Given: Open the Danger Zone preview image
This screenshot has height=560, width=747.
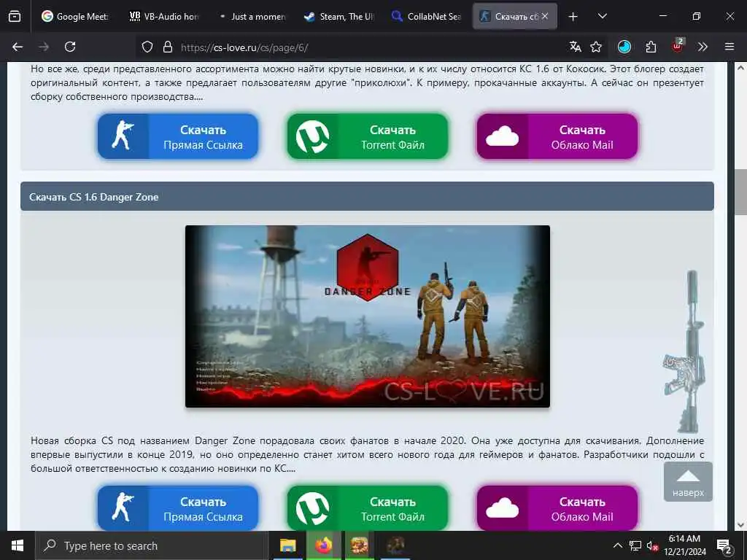Looking at the screenshot, I should [368, 316].
